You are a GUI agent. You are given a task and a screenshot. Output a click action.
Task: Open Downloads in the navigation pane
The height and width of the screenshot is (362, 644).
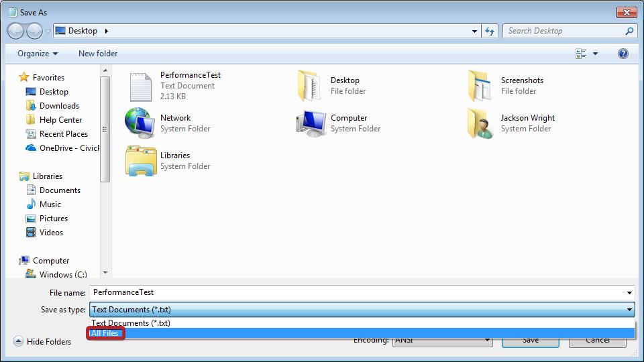point(59,105)
